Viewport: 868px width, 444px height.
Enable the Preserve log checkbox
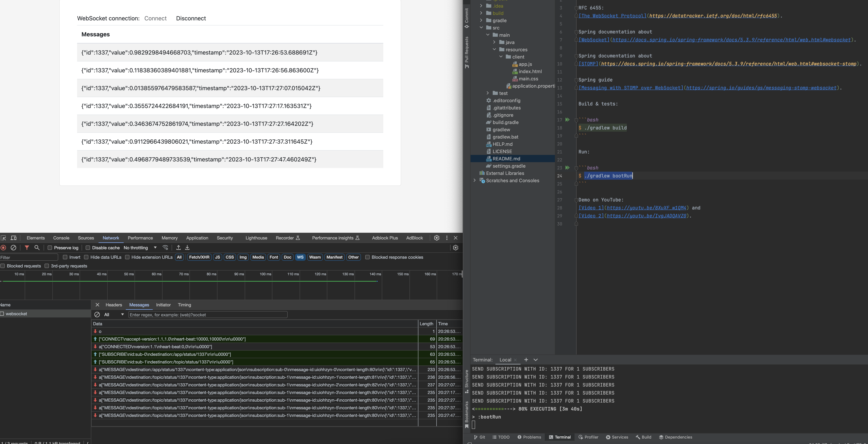pos(50,248)
